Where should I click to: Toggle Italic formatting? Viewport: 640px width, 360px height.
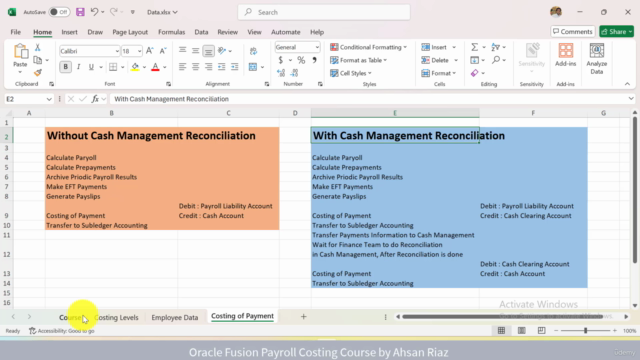coord(78,67)
